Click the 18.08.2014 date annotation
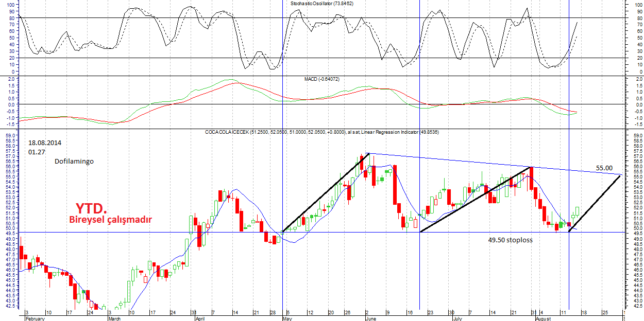The width and height of the screenshot is (644, 321). [x=47, y=142]
